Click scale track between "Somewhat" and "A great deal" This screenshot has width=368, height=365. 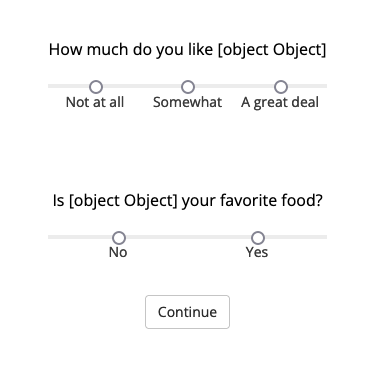coord(234,86)
